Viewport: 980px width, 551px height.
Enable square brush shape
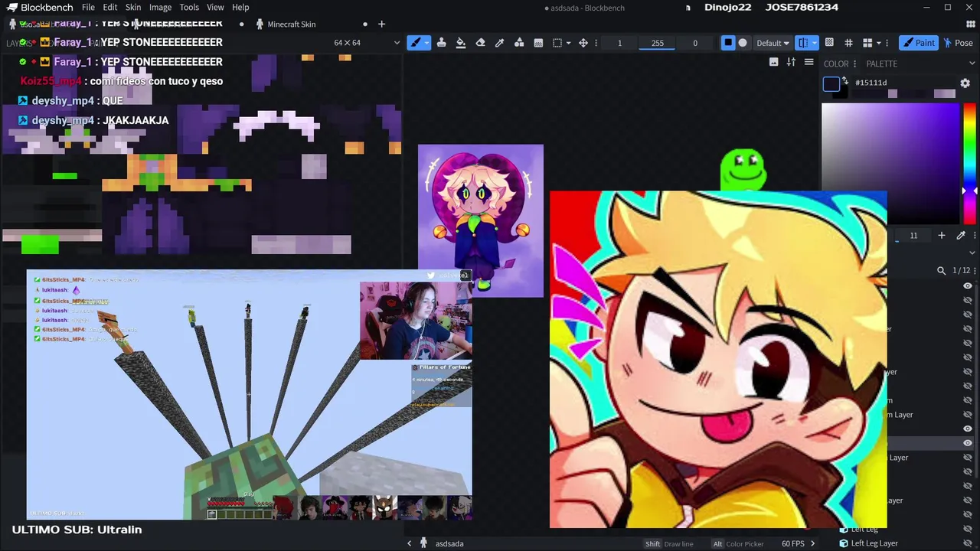pos(728,43)
